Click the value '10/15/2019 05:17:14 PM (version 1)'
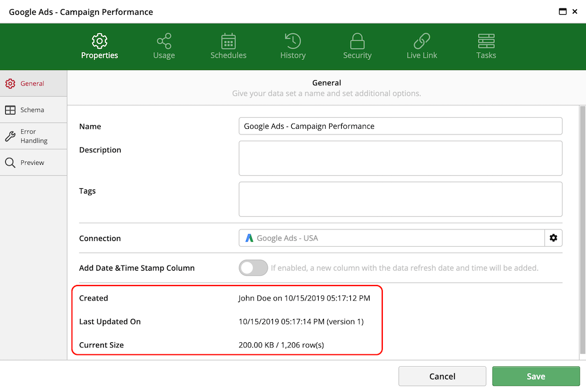The height and width of the screenshot is (392, 586). [301, 322]
